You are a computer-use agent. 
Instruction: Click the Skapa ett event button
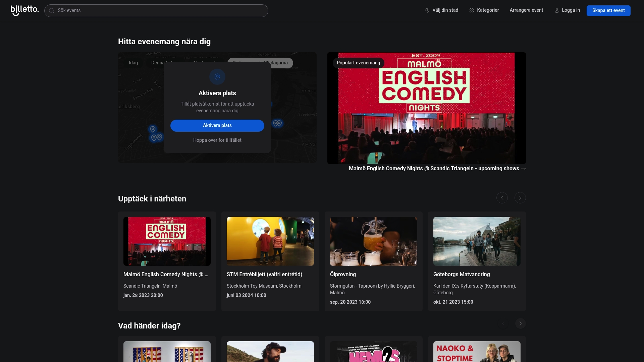(x=608, y=10)
